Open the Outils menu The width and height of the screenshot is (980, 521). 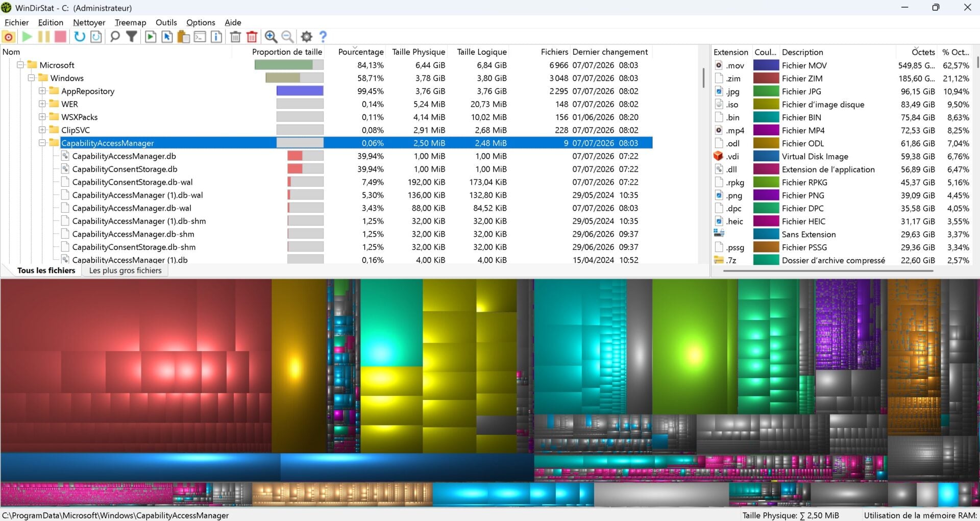(x=166, y=22)
